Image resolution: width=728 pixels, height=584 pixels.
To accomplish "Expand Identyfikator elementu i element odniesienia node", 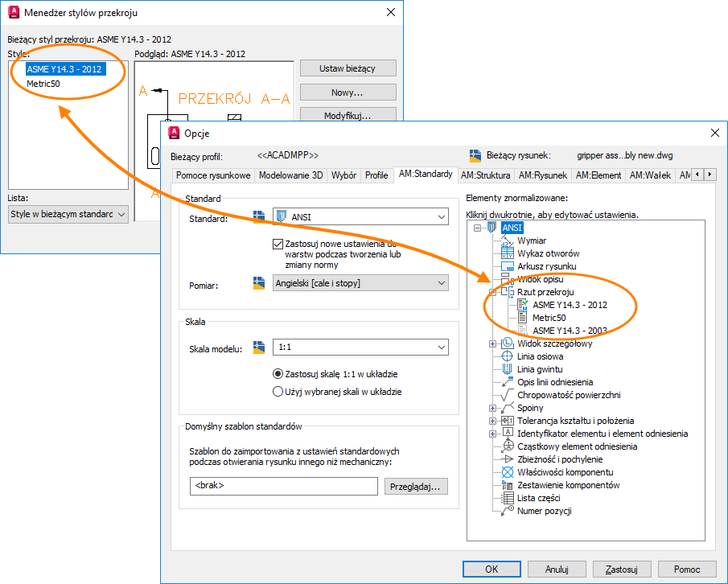I will pyautogui.click(x=492, y=434).
